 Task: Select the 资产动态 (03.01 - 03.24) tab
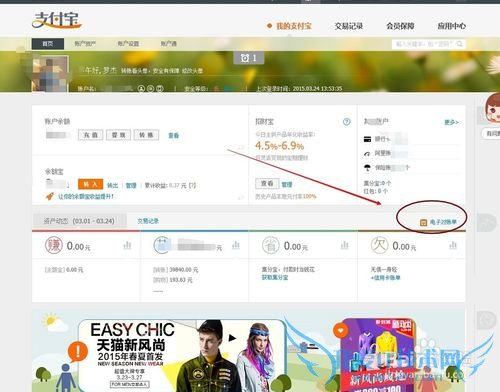79,221
